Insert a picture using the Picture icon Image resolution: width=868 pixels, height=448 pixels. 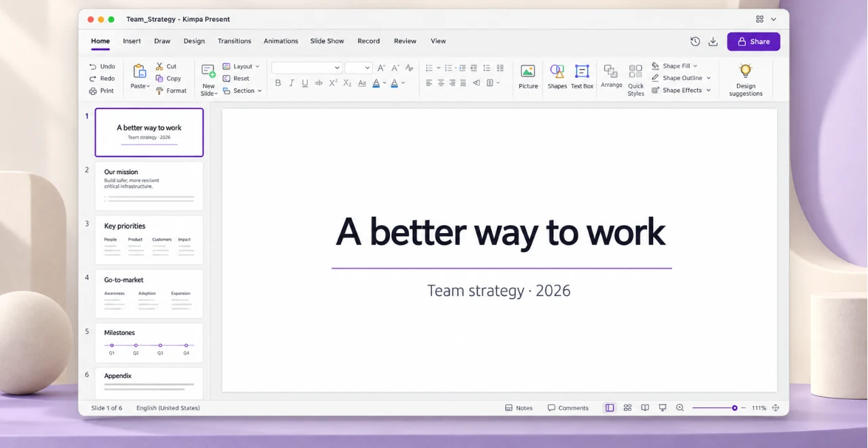pos(528,77)
